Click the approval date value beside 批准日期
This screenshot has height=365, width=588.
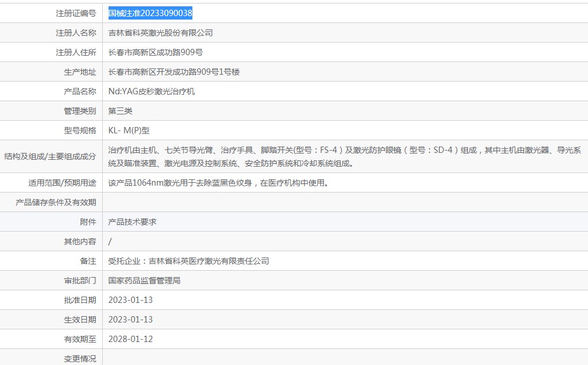(x=130, y=300)
